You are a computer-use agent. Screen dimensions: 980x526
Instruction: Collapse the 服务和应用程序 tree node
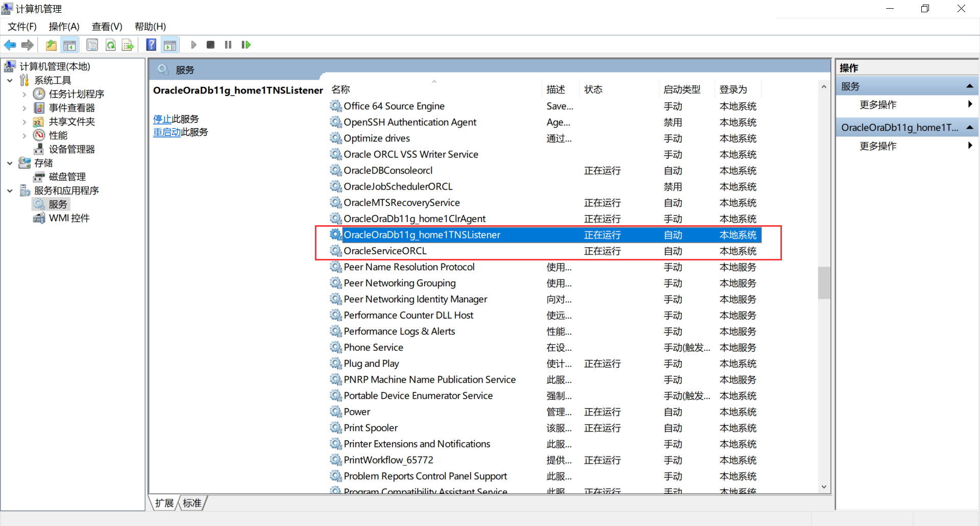[x=10, y=190]
